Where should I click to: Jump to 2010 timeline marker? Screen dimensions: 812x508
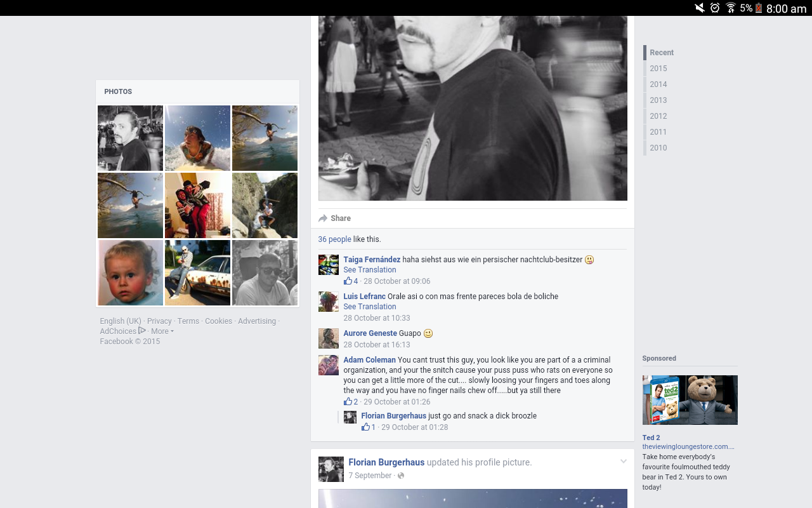(x=658, y=148)
